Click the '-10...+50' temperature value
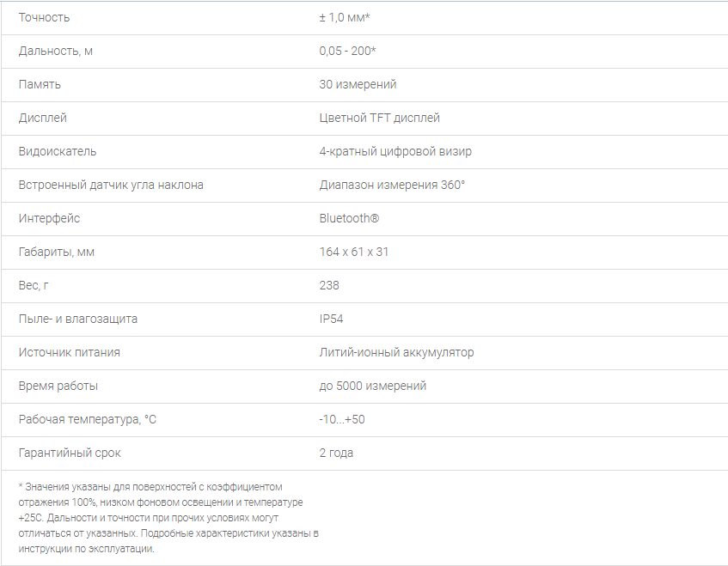The image size is (728, 566). tap(342, 419)
